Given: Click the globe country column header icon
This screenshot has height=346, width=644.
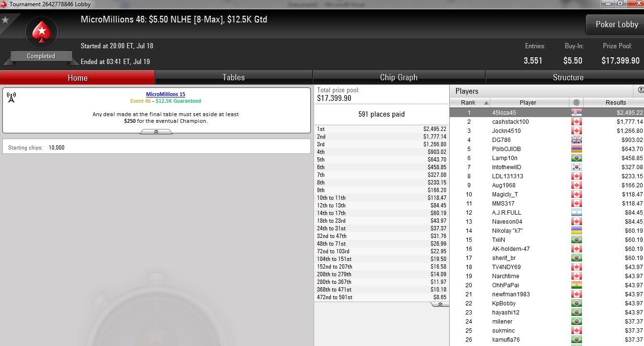Looking at the screenshot, I should [x=576, y=103].
